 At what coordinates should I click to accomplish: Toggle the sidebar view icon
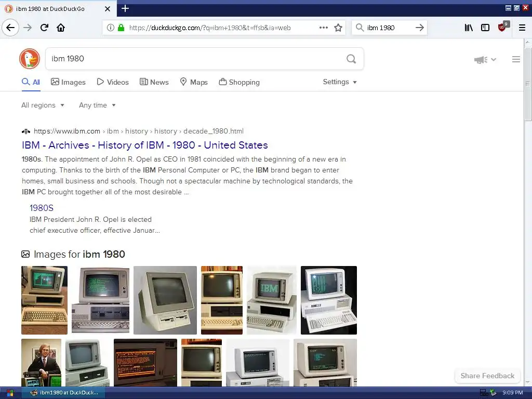pyautogui.click(x=485, y=28)
